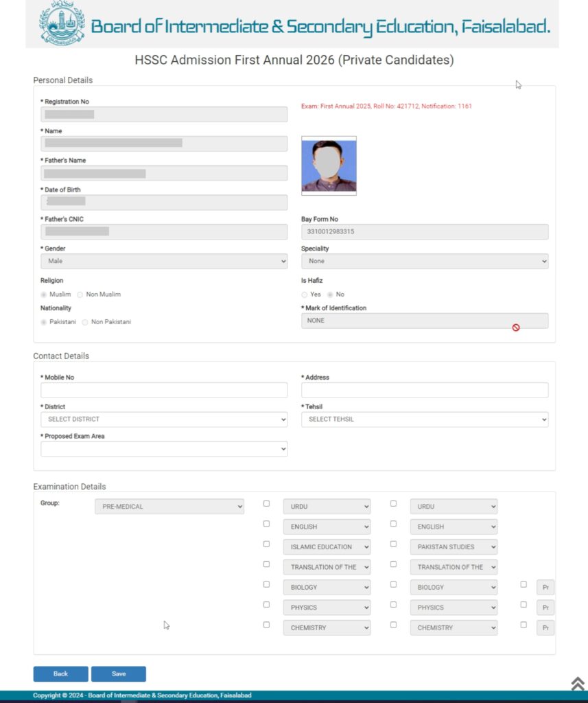Expand the SELECT DISTRICT dropdown
Viewport: 588px width, 703px height.
click(x=164, y=419)
